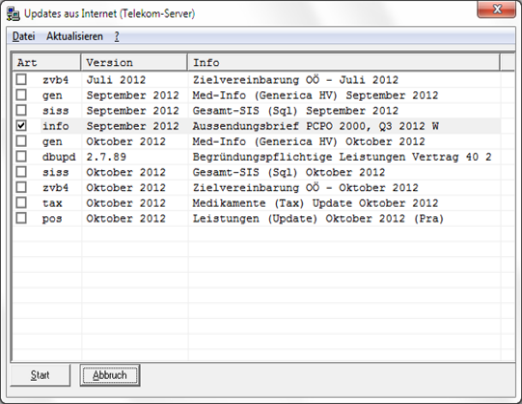Image resolution: width=522 pixels, height=404 pixels.
Task: Tick the pos Oktober 2012 checkbox
Action: (x=21, y=218)
